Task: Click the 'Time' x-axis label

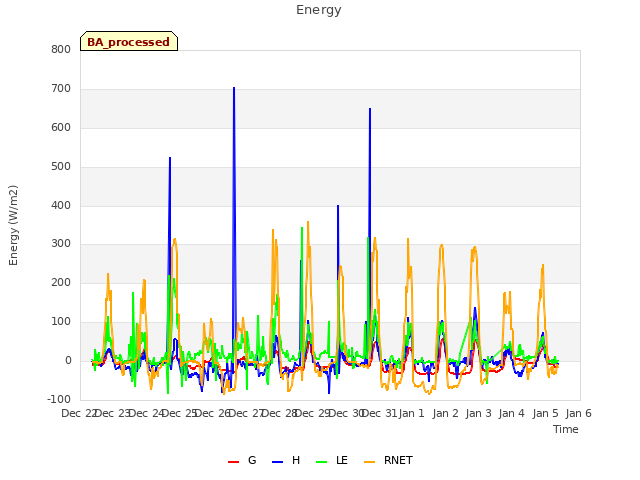Action: click(565, 429)
